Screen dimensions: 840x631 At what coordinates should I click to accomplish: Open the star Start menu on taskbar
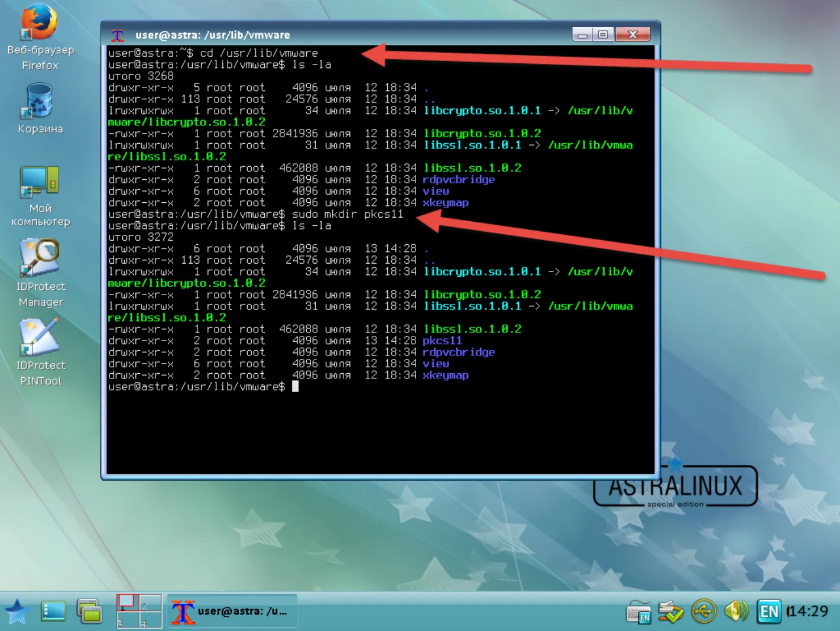(x=17, y=611)
